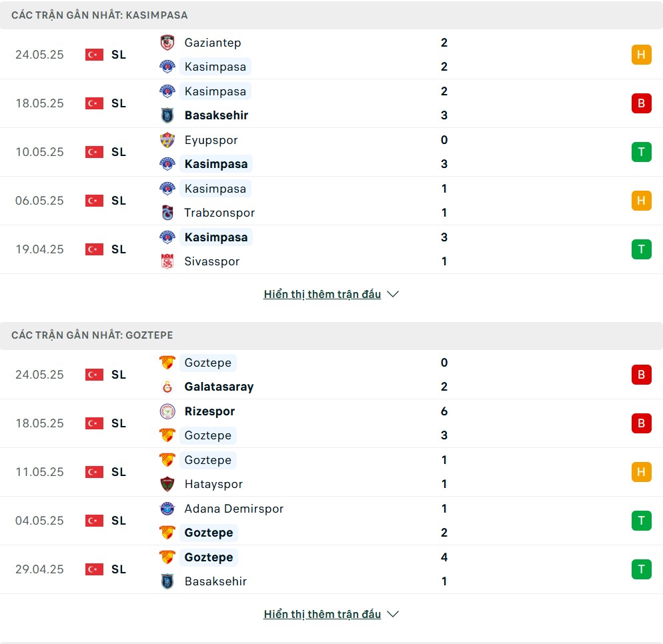Click the Eyupspor team logo

[x=167, y=140]
